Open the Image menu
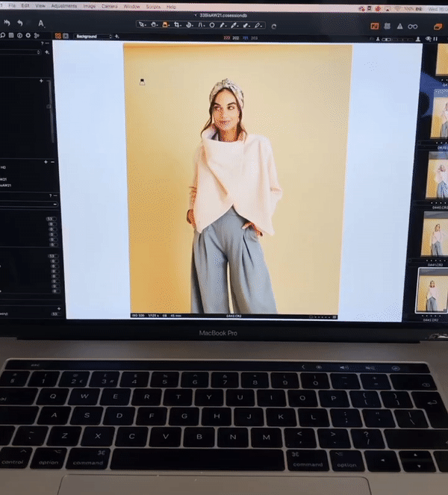 click(x=90, y=6)
